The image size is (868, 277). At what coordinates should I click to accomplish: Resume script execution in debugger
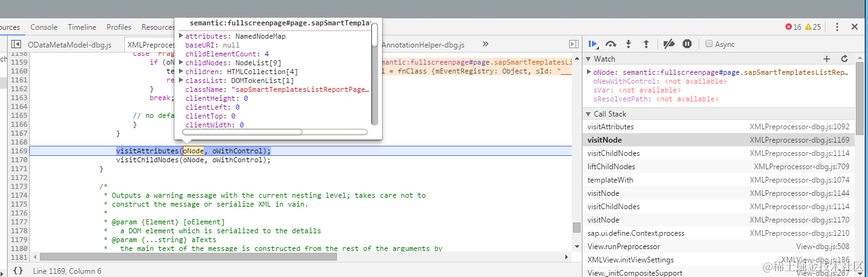click(x=593, y=44)
